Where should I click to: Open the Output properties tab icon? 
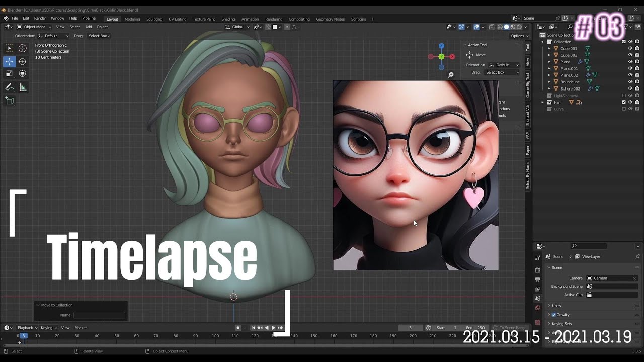pyautogui.click(x=538, y=280)
